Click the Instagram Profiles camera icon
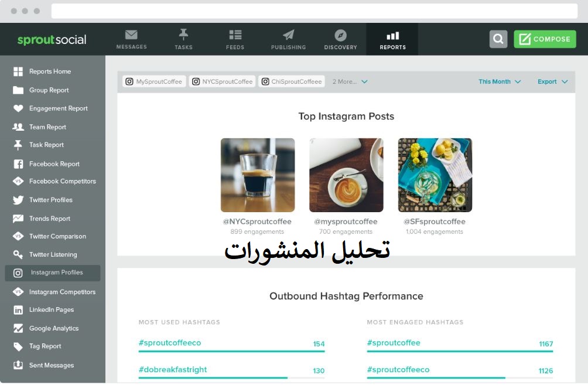The width and height of the screenshot is (588, 388). click(18, 273)
